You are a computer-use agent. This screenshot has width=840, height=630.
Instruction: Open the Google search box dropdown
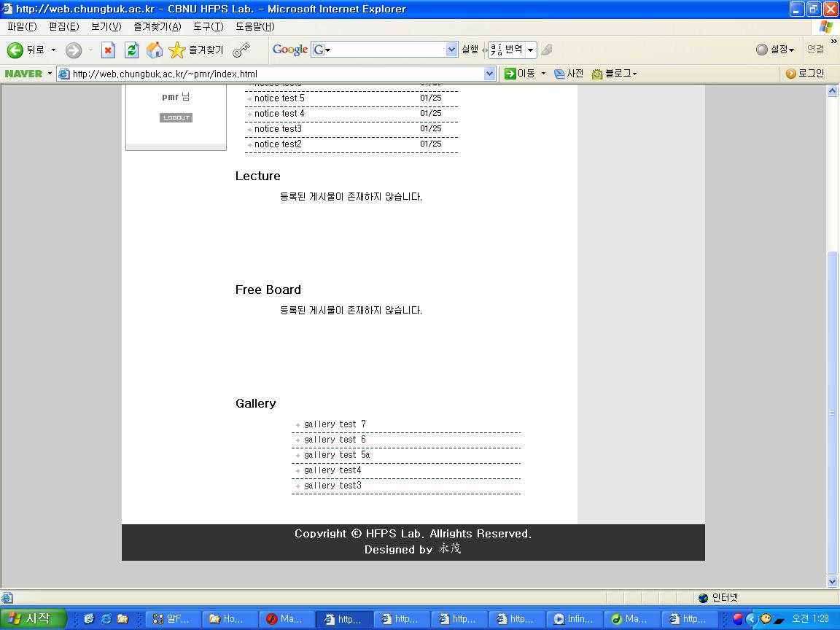click(x=451, y=50)
